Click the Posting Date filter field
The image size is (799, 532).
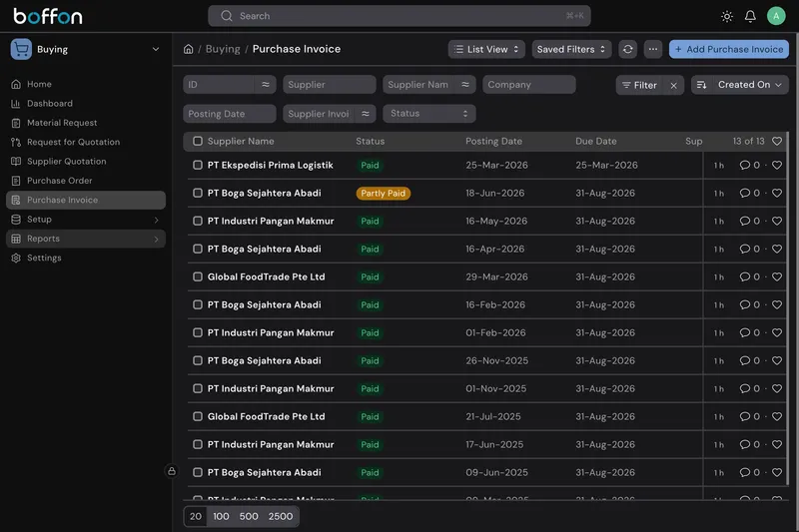pyautogui.click(x=230, y=114)
